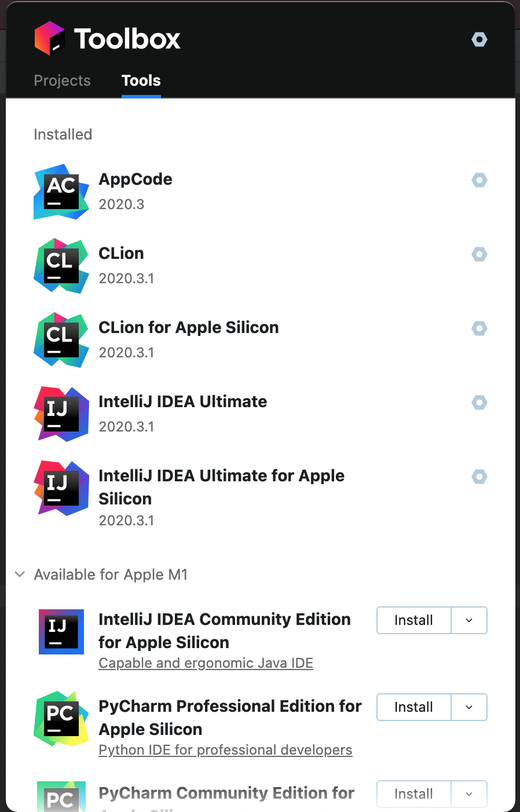Click the AppCode settings hexagon icon

tap(479, 180)
